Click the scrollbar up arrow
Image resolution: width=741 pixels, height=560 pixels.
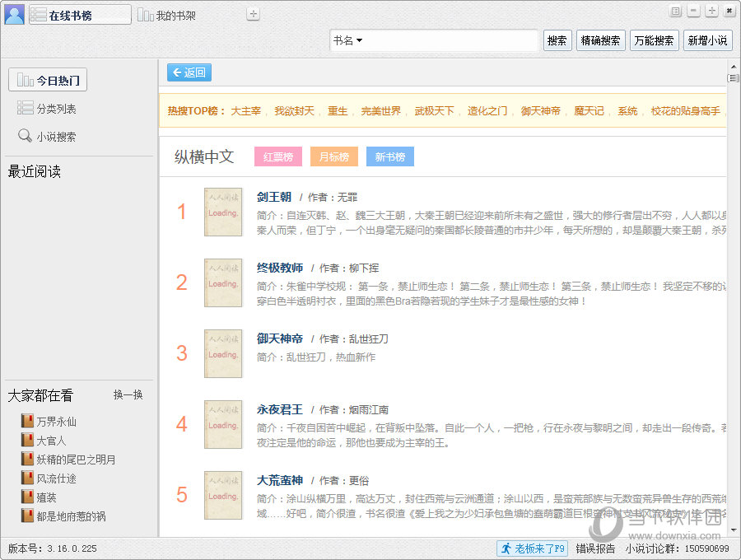[x=734, y=67]
